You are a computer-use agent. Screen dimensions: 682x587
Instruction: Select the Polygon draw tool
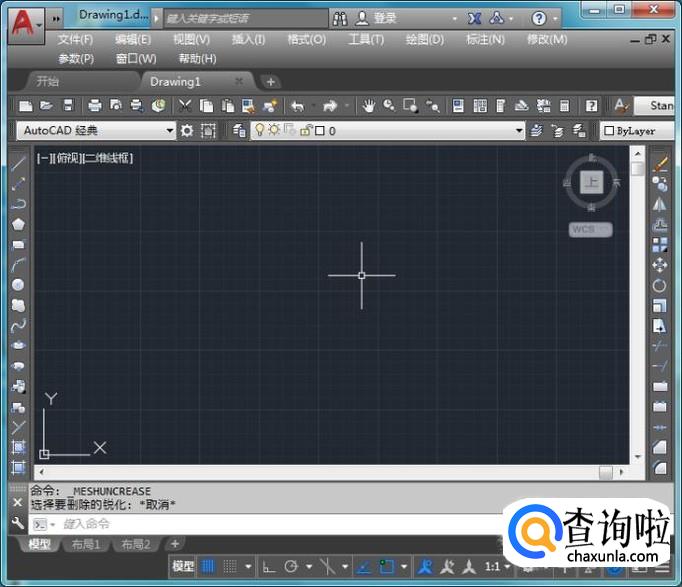[x=18, y=224]
